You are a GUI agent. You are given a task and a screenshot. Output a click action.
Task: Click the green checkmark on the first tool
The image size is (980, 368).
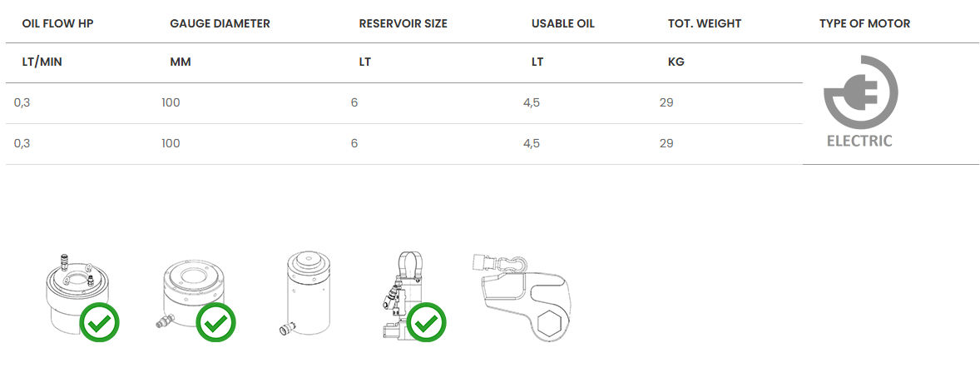pyautogui.click(x=99, y=322)
